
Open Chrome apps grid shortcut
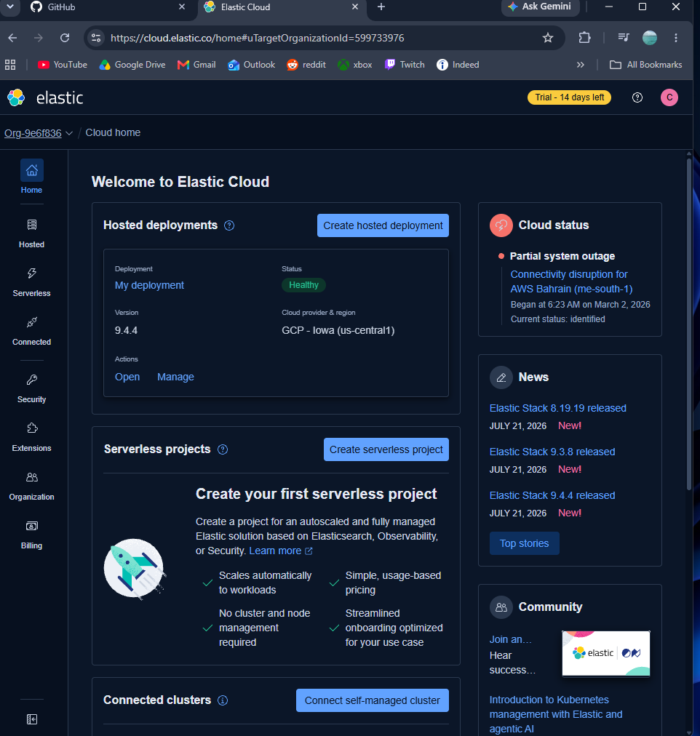[x=10, y=65]
